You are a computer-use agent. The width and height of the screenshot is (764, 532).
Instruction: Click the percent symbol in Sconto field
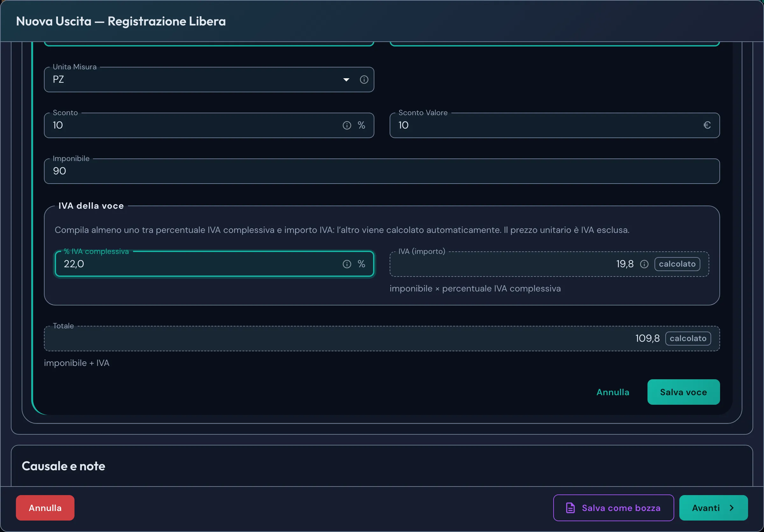point(361,125)
